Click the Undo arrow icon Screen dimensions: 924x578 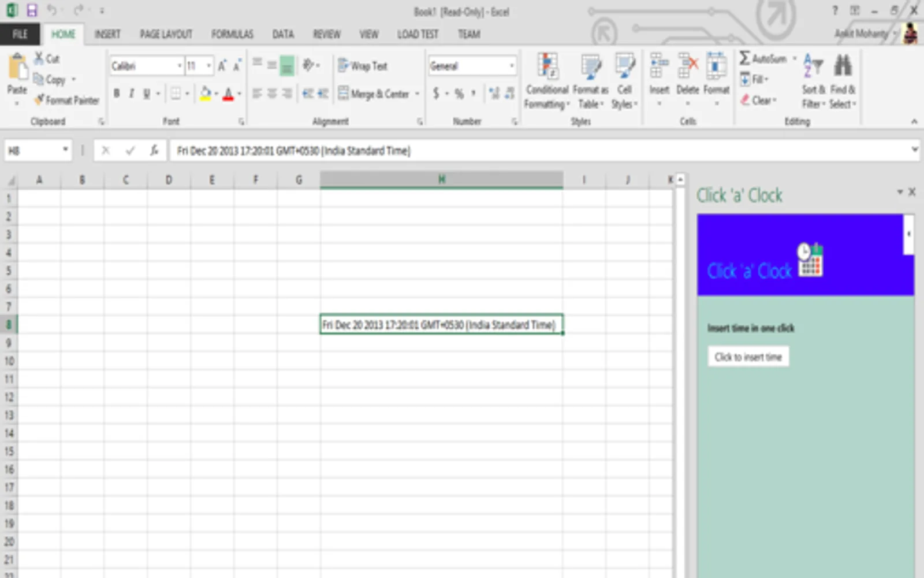[51, 10]
